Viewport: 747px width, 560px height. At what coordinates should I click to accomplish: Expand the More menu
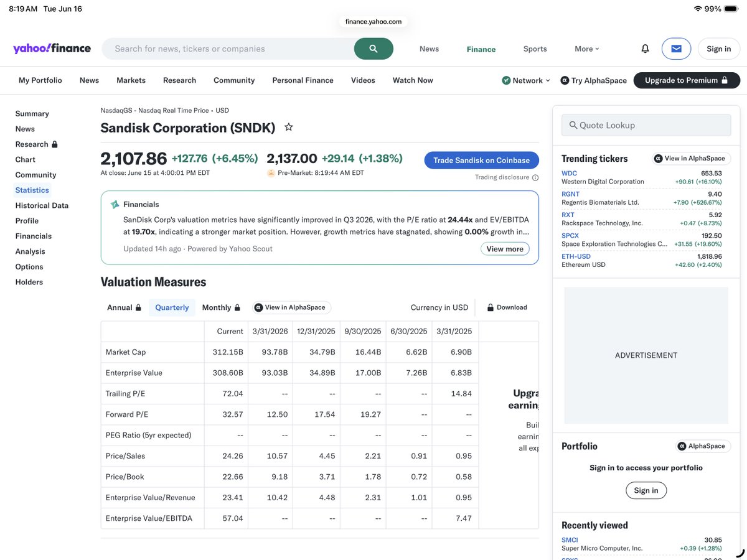(587, 49)
